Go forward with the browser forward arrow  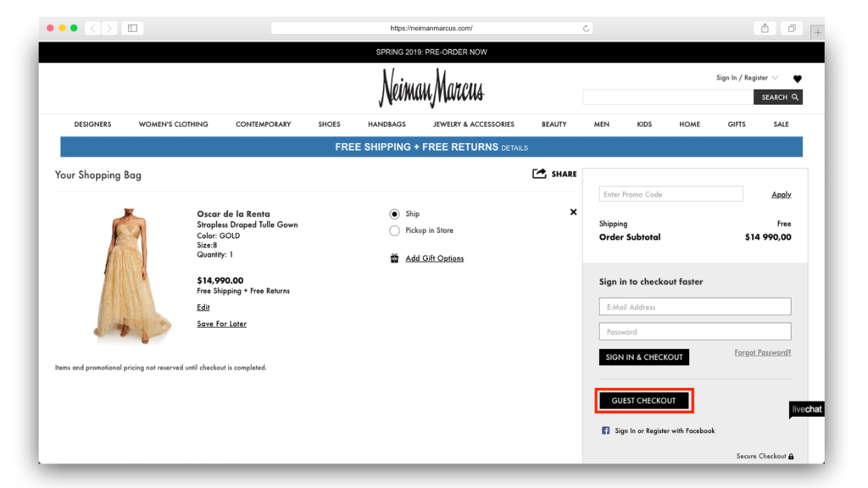[109, 28]
